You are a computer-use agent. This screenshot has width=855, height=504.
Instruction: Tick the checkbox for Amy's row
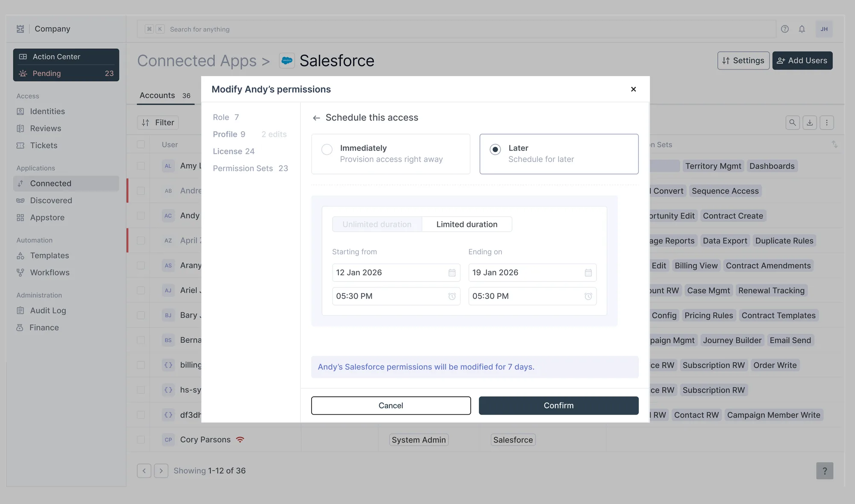tap(141, 166)
